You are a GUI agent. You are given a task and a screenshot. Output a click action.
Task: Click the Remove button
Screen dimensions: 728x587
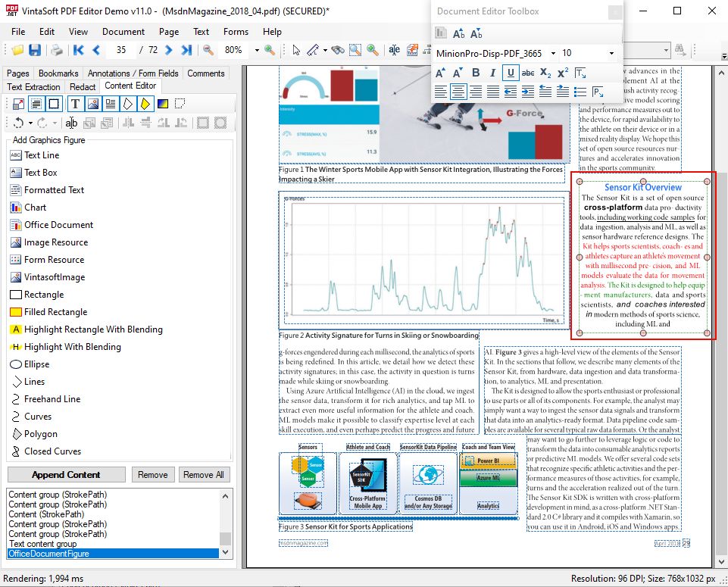click(x=153, y=475)
